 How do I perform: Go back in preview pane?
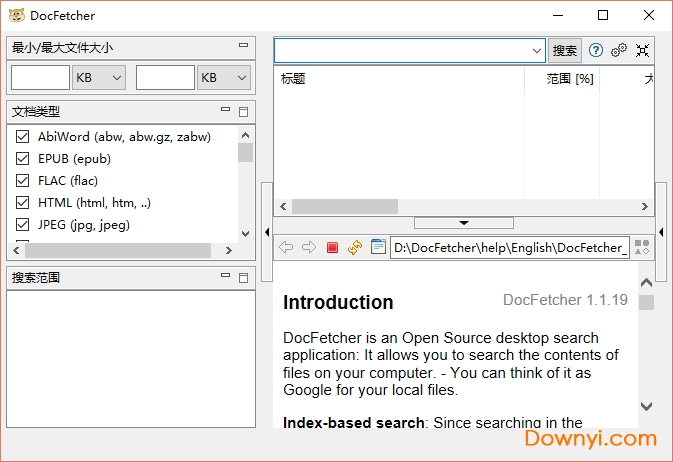[286, 247]
